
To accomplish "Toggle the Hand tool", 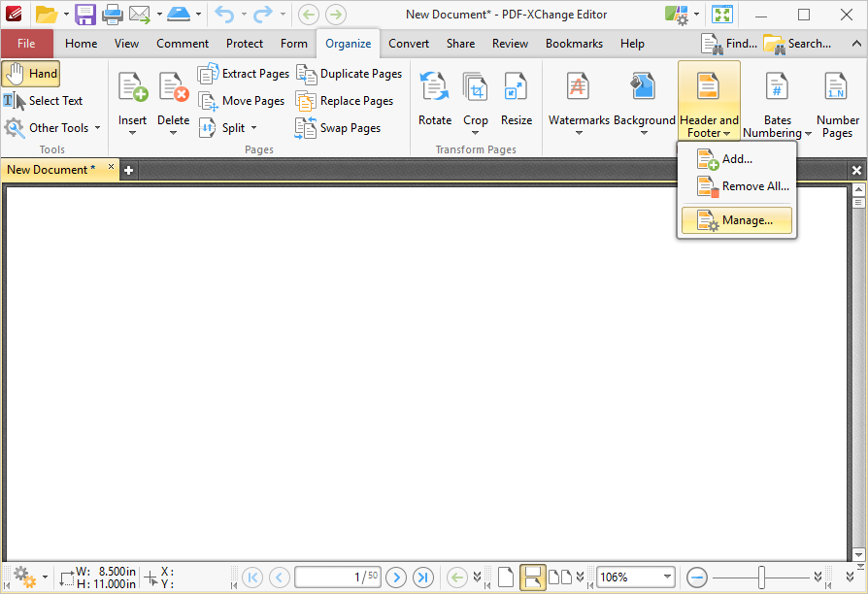I will click(x=31, y=73).
